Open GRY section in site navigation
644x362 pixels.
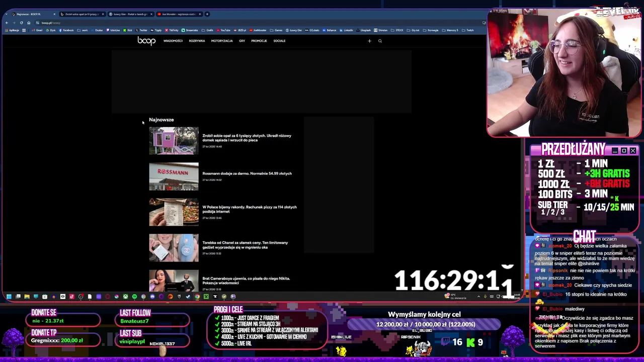[242, 41]
